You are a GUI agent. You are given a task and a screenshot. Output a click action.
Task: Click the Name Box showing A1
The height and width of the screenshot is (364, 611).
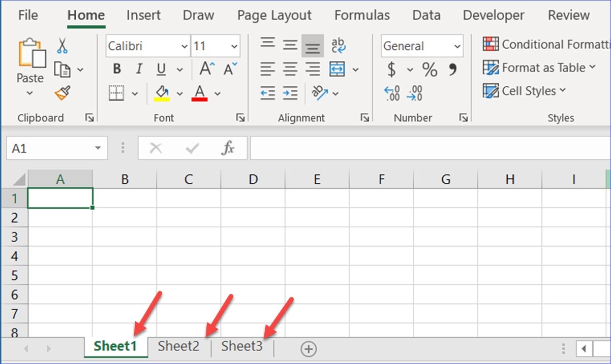click(51, 148)
